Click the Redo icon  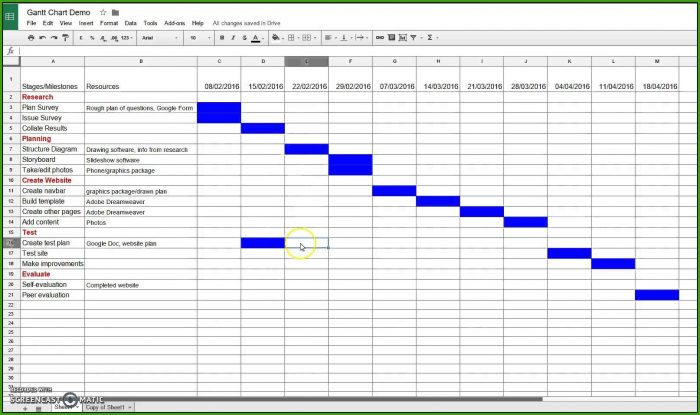[x=54, y=38]
